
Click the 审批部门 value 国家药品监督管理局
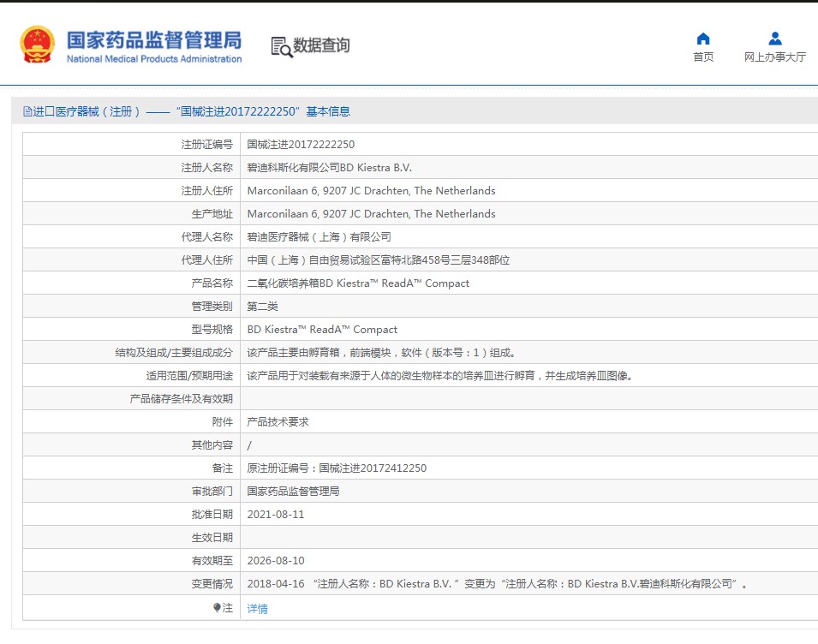click(x=293, y=492)
